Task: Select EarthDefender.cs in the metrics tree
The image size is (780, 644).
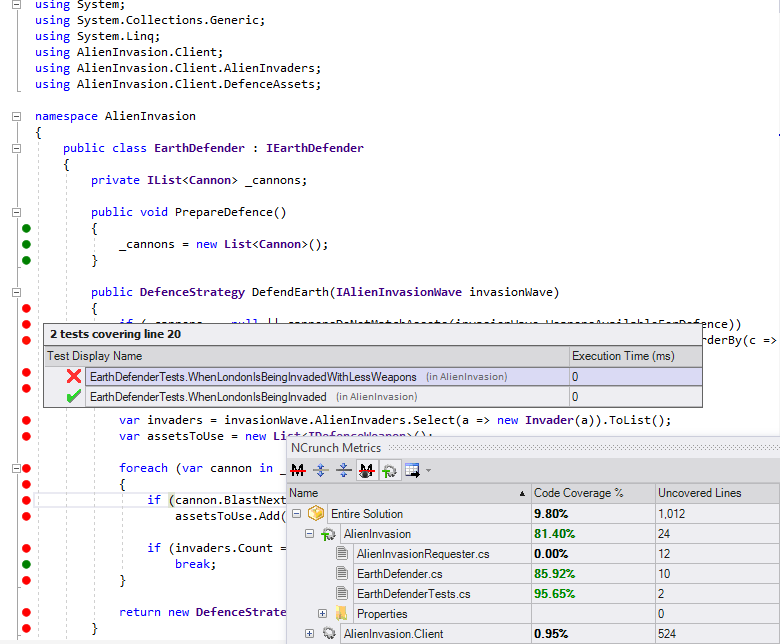Action: (x=399, y=574)
